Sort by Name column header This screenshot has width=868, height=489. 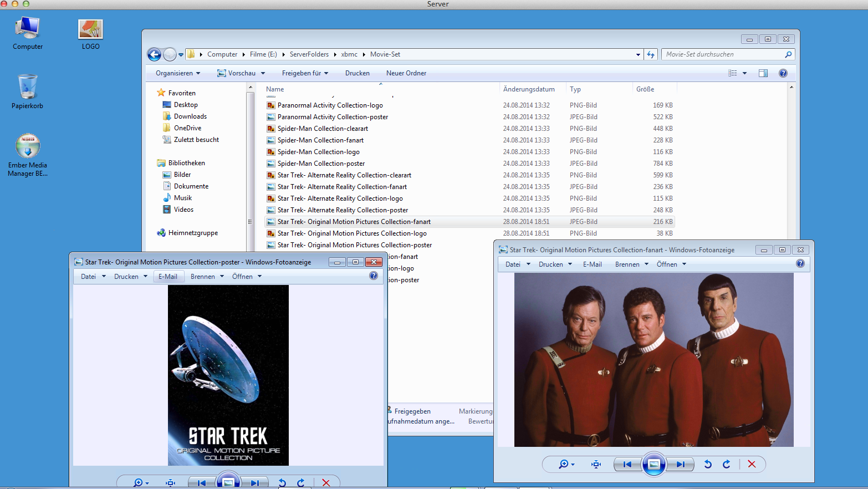click(x=275, y=89)
